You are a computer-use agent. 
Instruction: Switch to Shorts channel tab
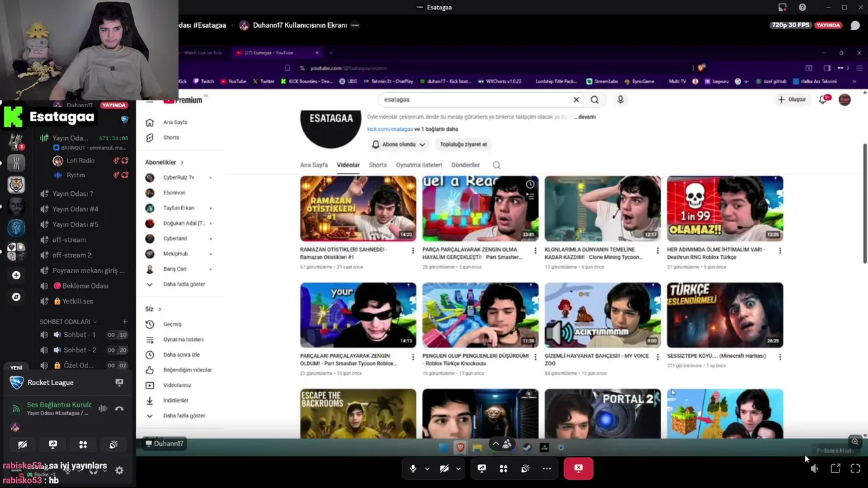point(378,165)
